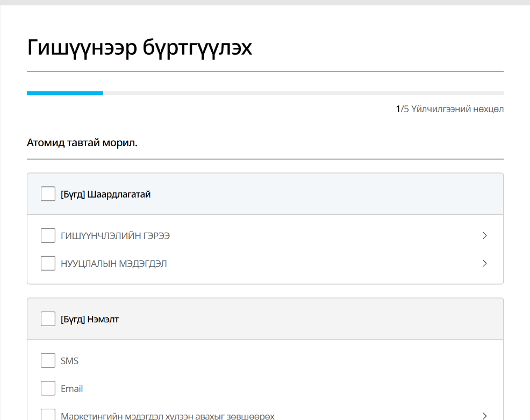
Task: Click the 1/5 Үйлчилгээний нөхцөл step text
Action: [x=450, y=109]
